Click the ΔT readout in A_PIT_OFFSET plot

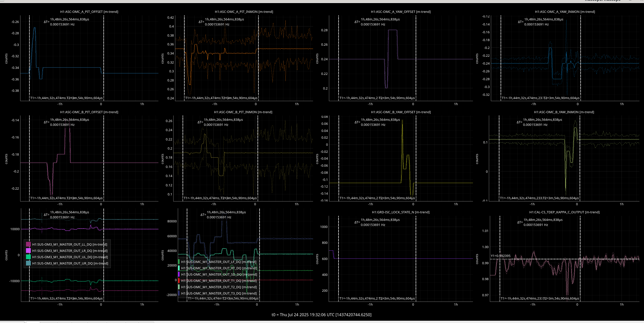click(67, 22)
